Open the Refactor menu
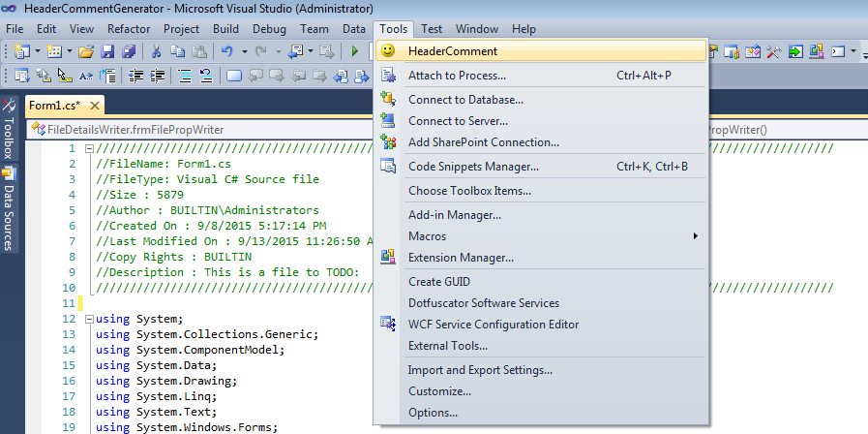 coord(129,29)
